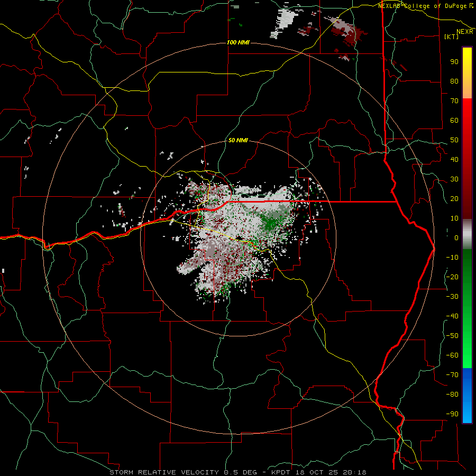This screenshot has height=476, width=476.
Task: Click the 10 value on velocity scale
Action: tap(454, 218)
